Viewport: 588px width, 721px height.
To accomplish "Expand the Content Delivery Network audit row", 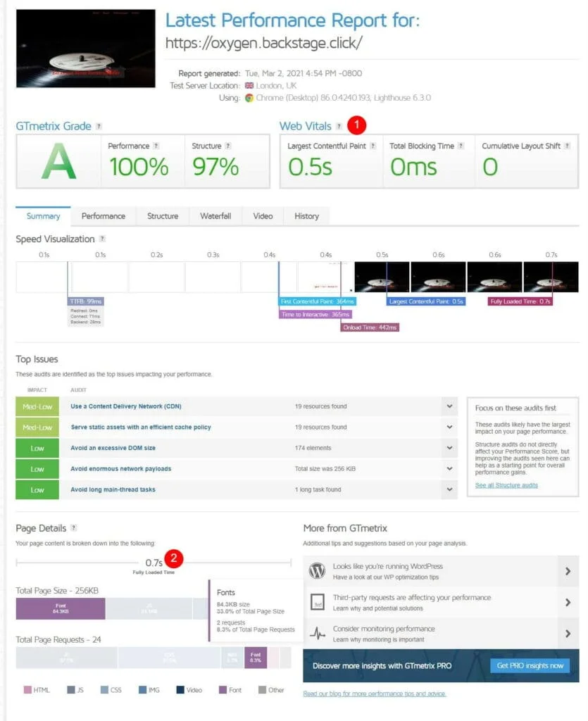I will pos(448,406).
